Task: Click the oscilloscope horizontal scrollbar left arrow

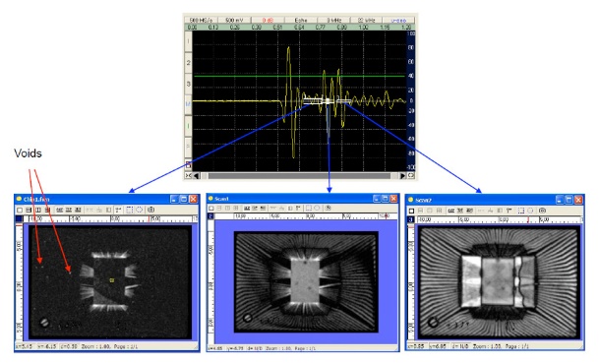Action: pos(197,176)
